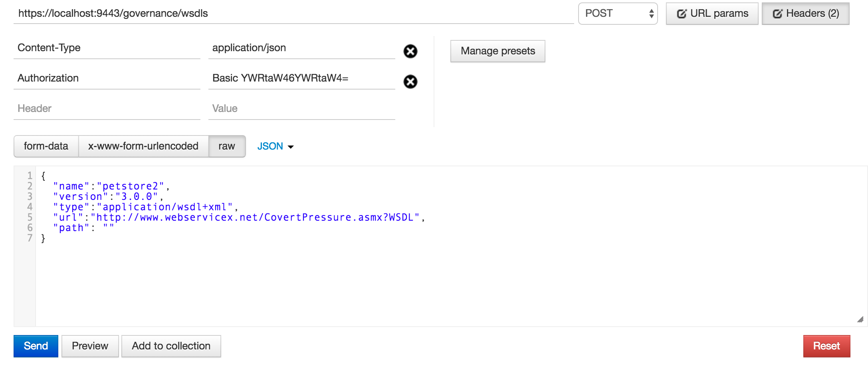Viewport: 868px width, 371px height.
Task: Select the x-www-form-urlencoded tab
Action: click(143, 146)
